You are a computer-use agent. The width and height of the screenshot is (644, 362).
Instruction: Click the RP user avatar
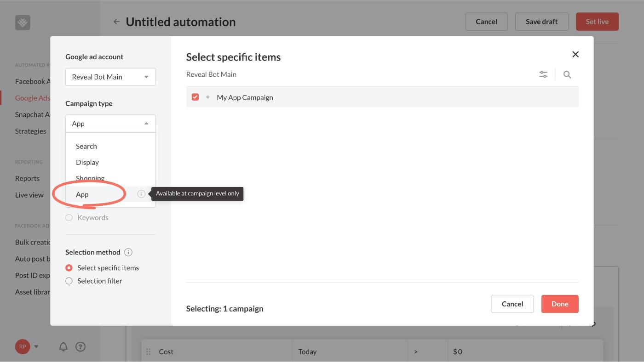(x=23, y=346)
